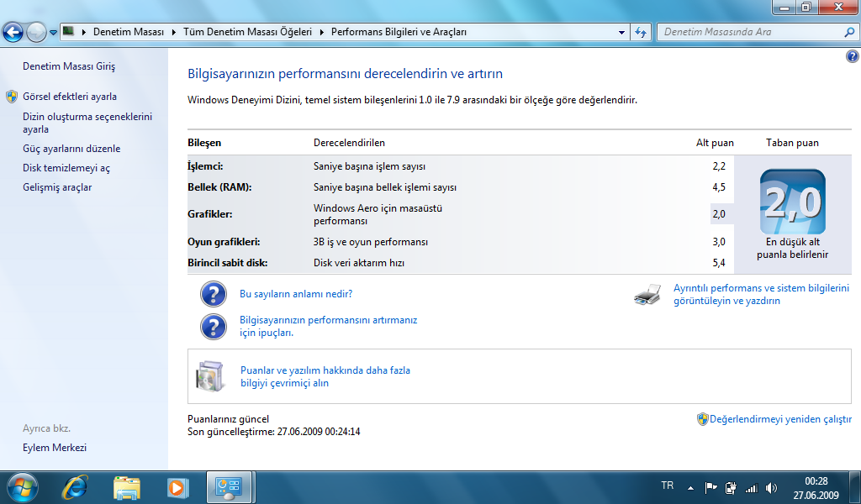Expand arrow after Denetim Masası breadcrumb
Viewport: 861px width, 504px height.
(x=173, y=33)
